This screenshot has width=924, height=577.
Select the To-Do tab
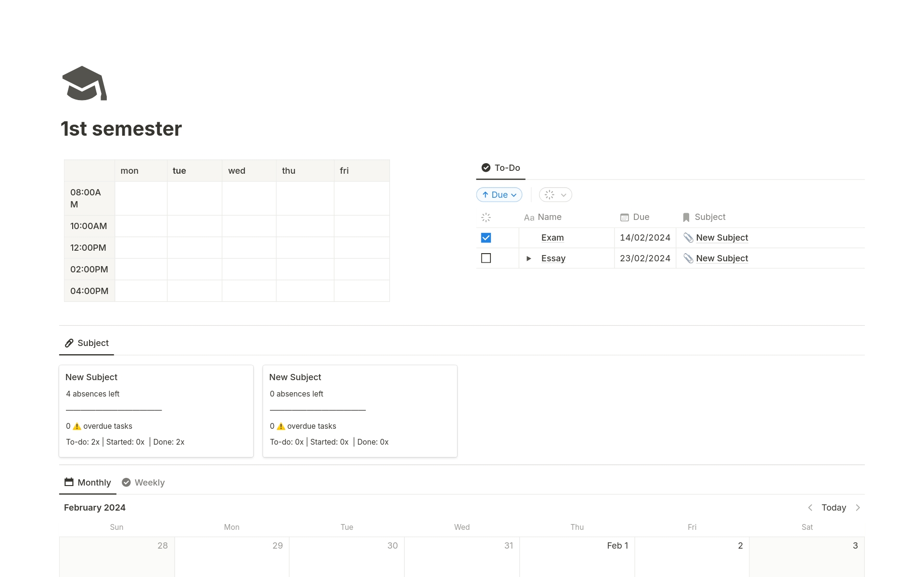pos(500,168)
